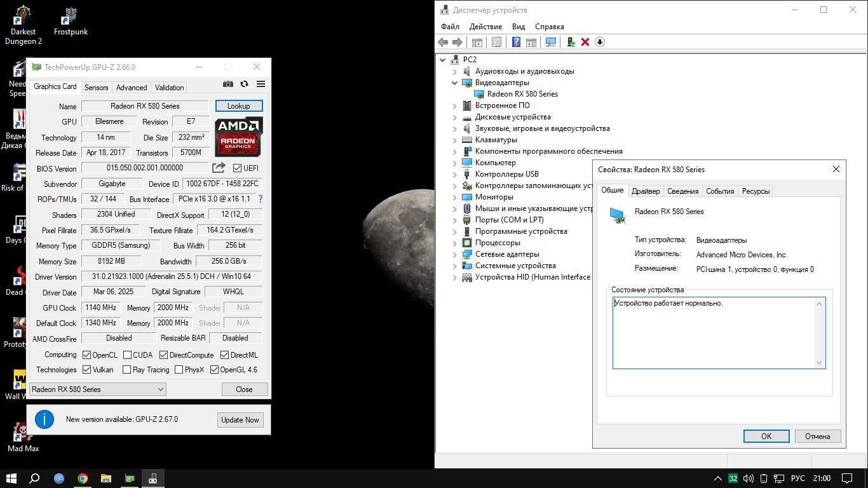Viewport: 868px width, 488px height.
Task: Click the Device Manager taskbar icon
Action: click(x=153, y=478)
